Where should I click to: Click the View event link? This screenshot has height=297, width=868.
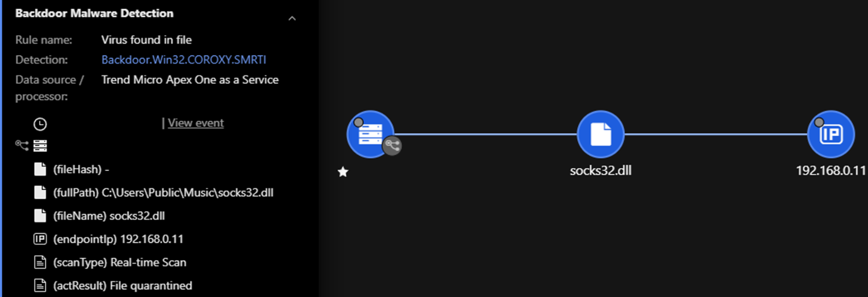[196, 123]
